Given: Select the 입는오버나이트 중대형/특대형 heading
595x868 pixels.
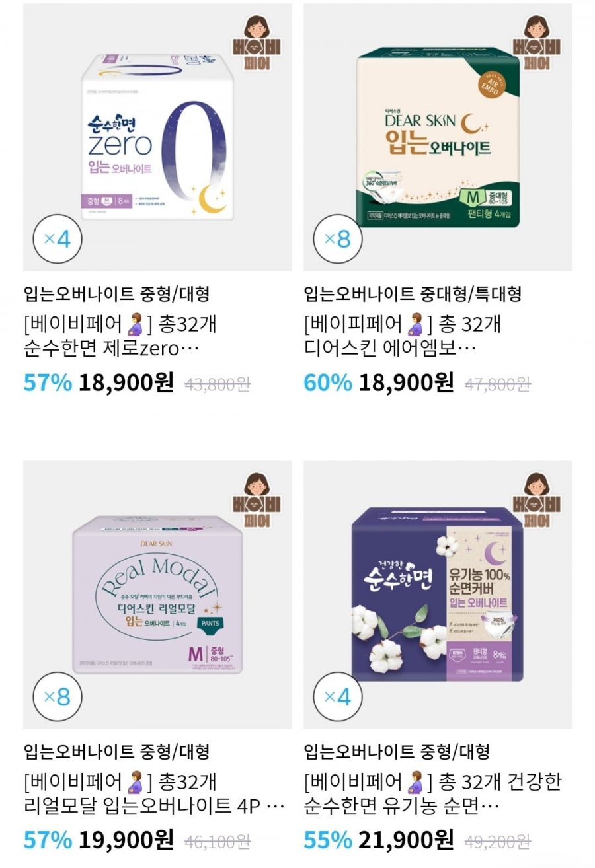Looking at the screenshot, I should 413,293.
